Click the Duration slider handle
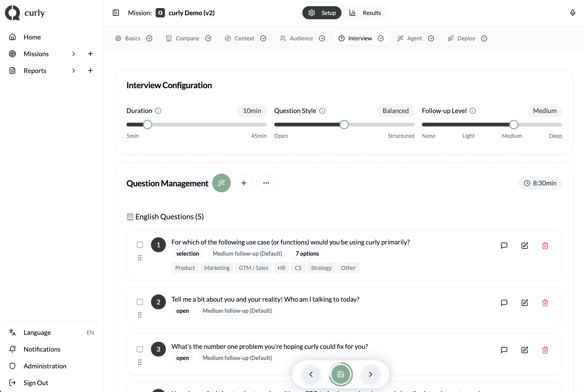This screenshot has width=584, height=392. (148, 125)
